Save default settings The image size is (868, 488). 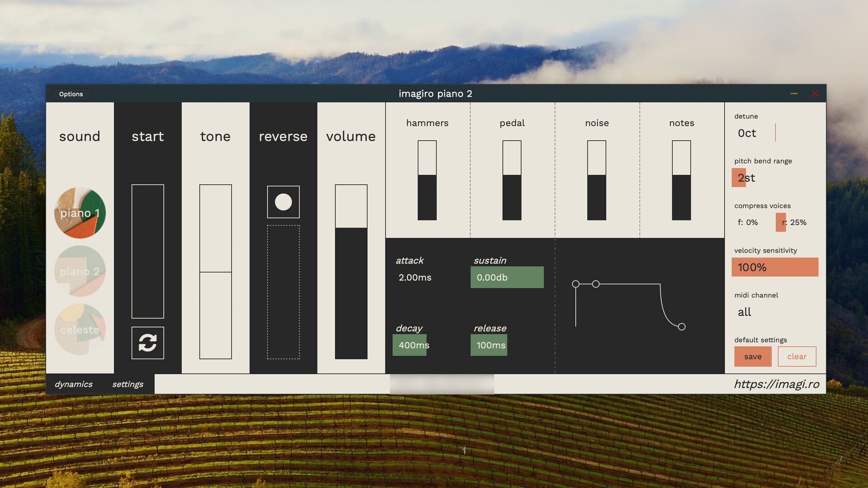point(753,357)
